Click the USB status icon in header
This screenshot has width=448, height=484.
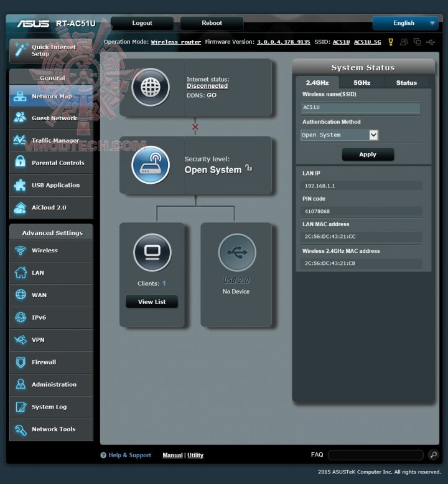pyautogui.click(x=431, y=42)
